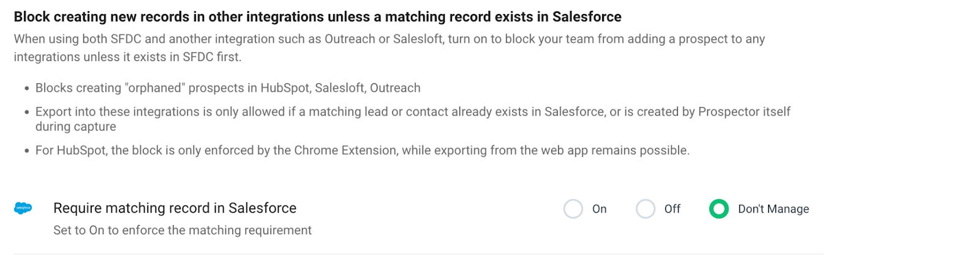
Task: Click the 'Blocks creating "orphaned" prospects' bullet text
Action: [x=228, y=88]
